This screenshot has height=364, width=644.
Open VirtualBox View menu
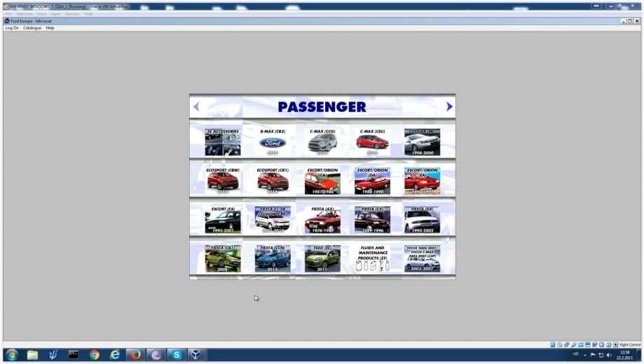pyautogui.click(x=41, y=14)
